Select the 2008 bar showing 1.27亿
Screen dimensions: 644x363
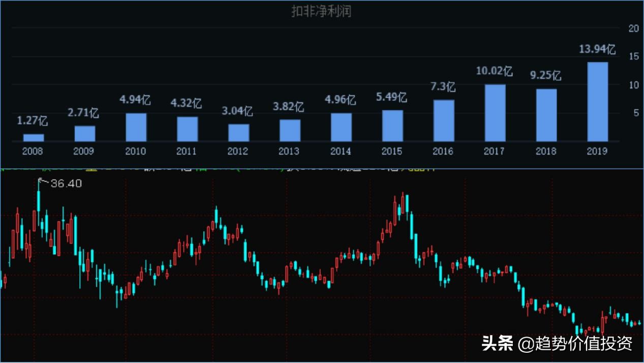pyautogui.click(x=33, y=137)
